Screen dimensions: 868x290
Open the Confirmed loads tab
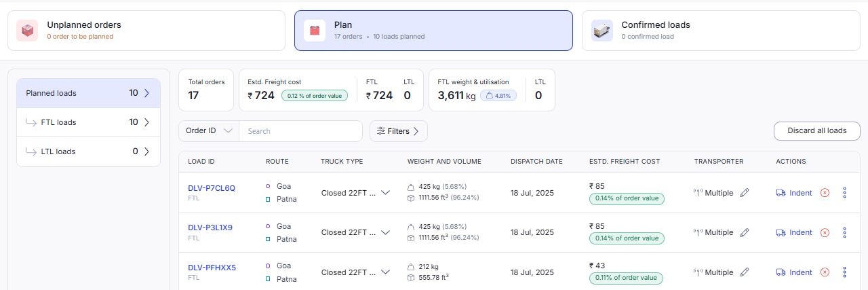coord(720,31)
